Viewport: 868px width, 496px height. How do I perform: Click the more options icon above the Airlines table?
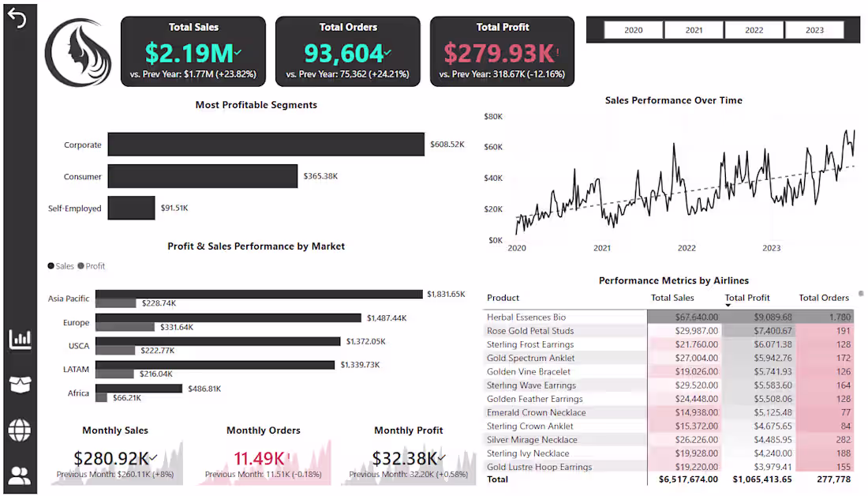click(861, 294)
